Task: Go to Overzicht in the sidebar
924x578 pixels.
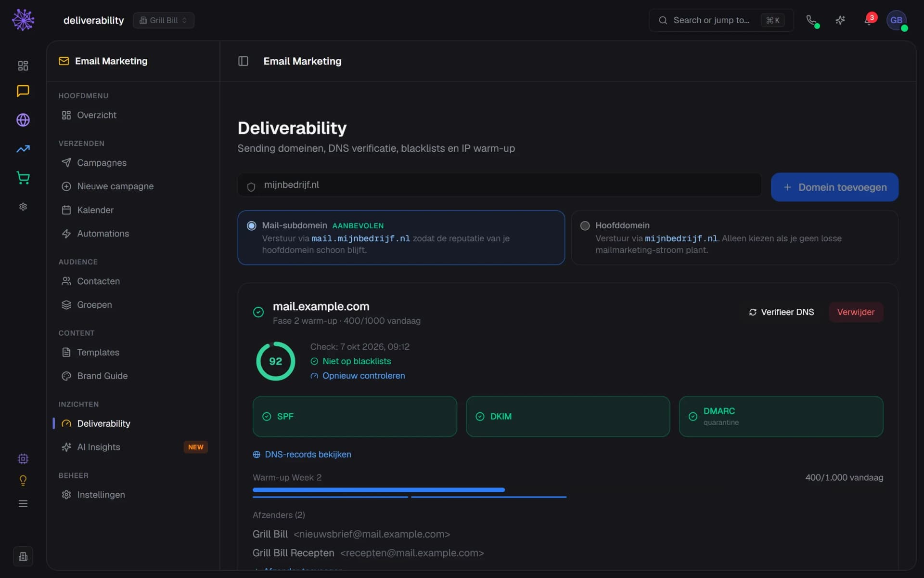Action: click(x=133, y=115)
